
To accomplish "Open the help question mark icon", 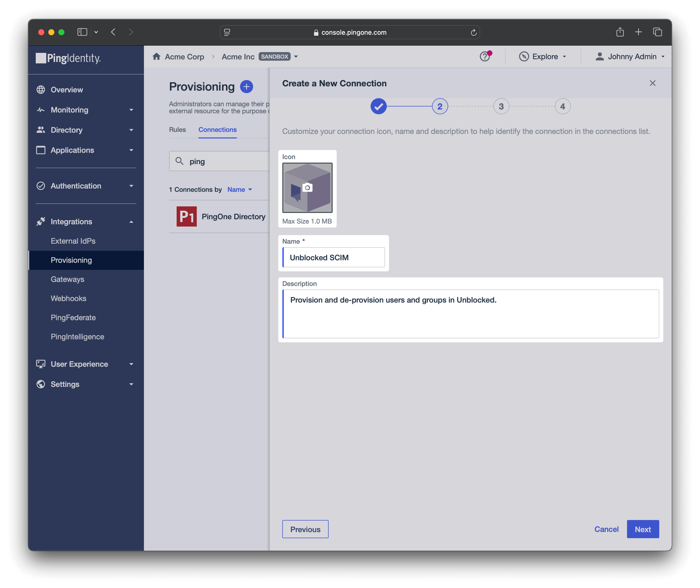I will pyautogui.click(x=485, y=56).
